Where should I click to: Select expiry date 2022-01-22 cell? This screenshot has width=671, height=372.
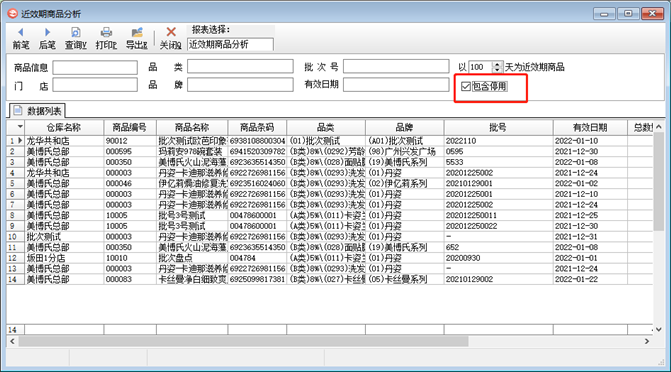(590, 279)
